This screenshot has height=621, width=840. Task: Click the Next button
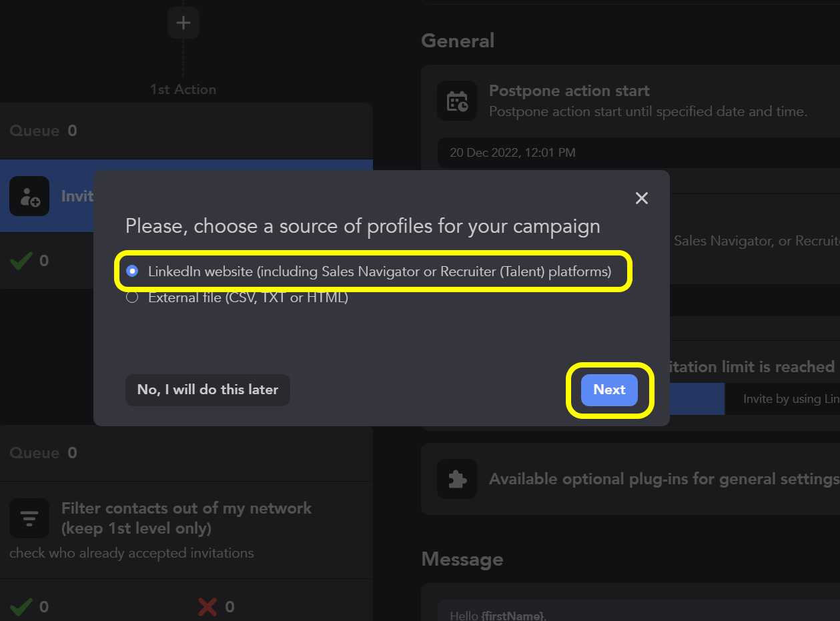click(609, 390)
